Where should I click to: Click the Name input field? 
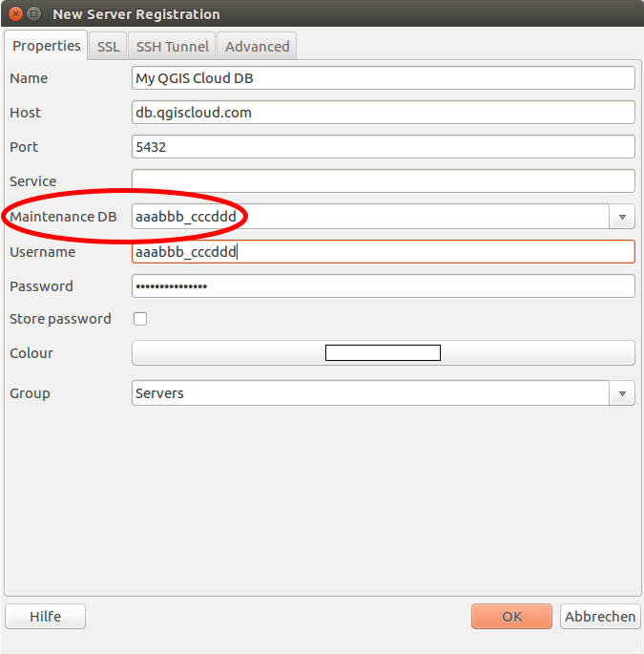pyautogui.click(x=383, y=78)
